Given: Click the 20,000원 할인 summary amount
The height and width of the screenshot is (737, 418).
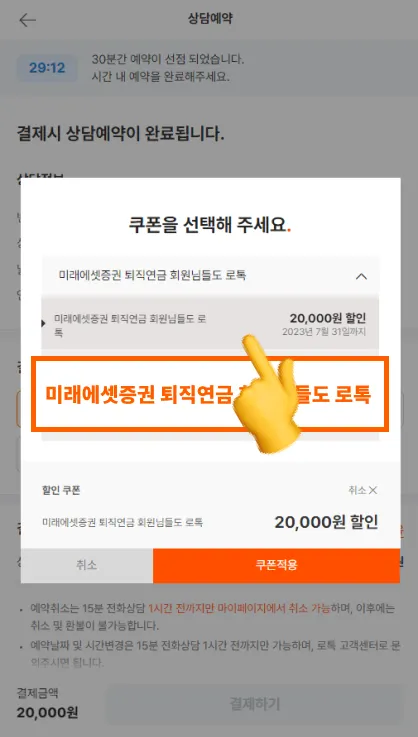Looking at the screenshot, I should click(x=326, y=522).
